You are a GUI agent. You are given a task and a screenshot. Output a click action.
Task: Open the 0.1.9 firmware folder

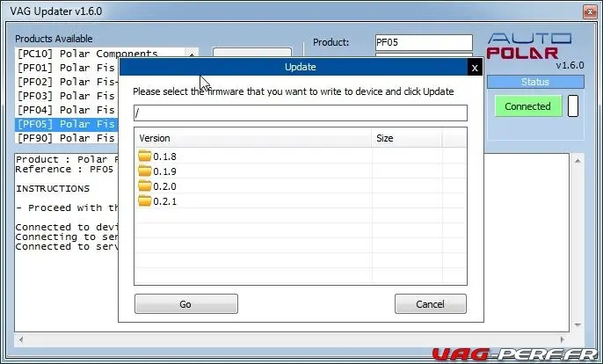click(x=157, y=171)
